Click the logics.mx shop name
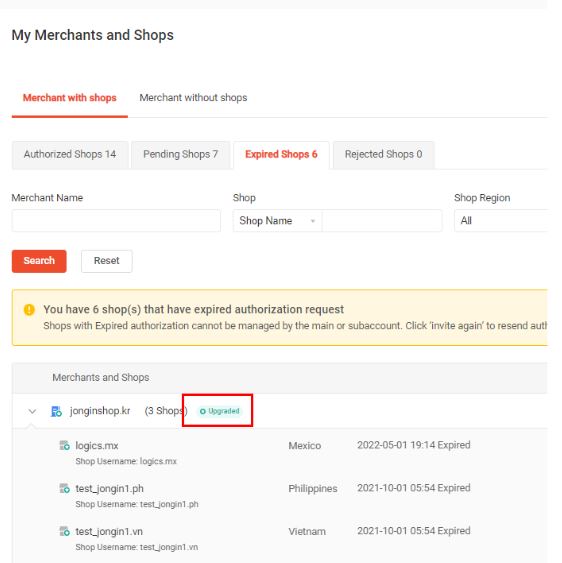The image size is (562, 563). (x=97, y=446)
